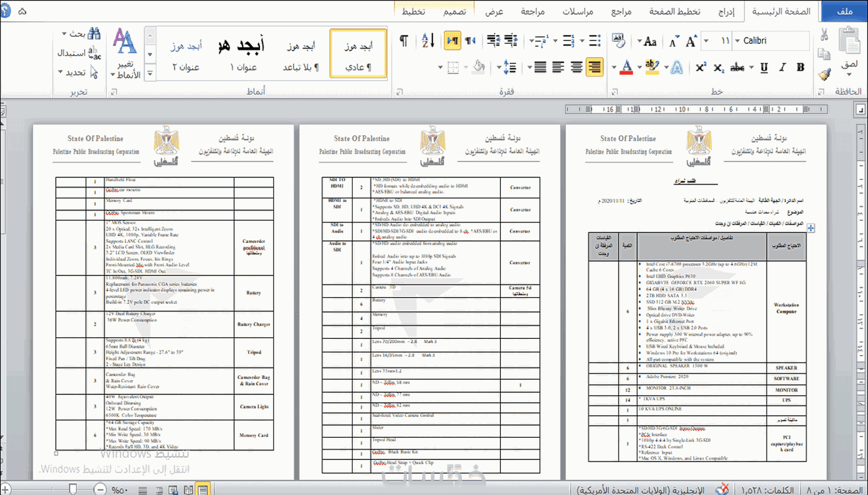The height and width of the screenshot is (495, 868).
Task: Click the numbering list icon
Action: [569, 41]
